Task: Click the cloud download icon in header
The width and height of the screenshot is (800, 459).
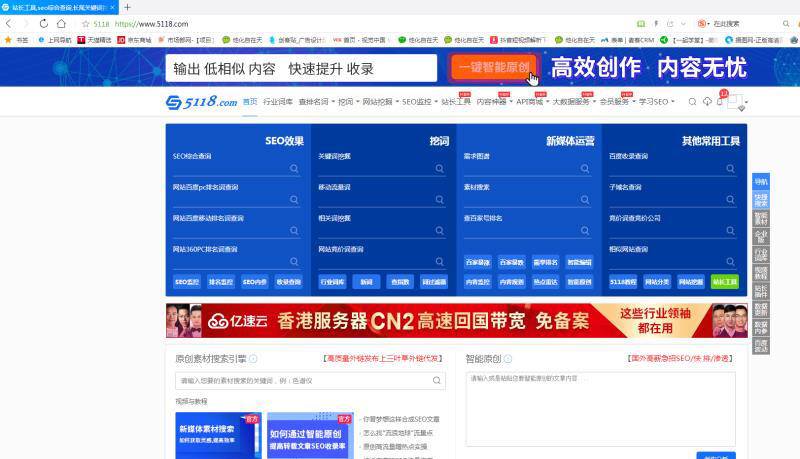Action: 707,101
